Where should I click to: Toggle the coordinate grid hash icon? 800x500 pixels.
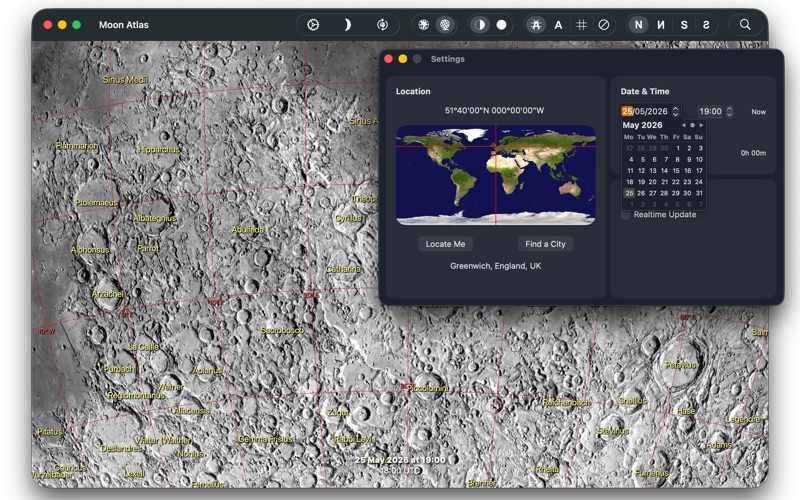tap(581, 24)
